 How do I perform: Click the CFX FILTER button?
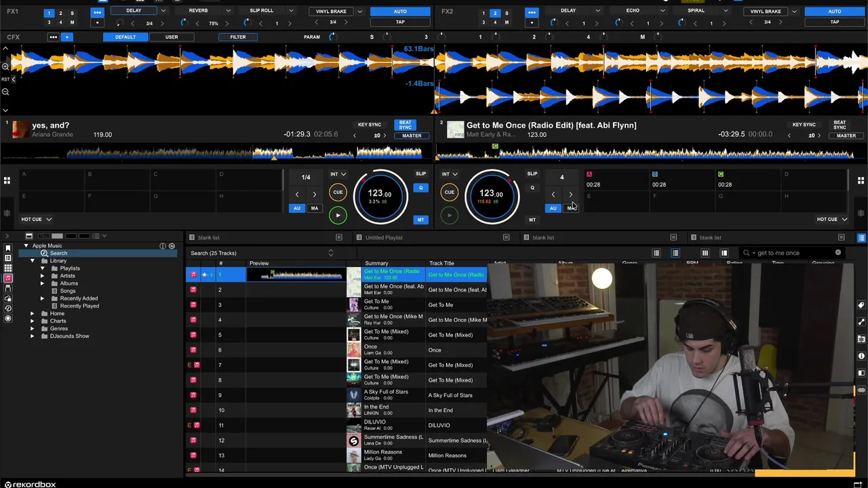coord(237,37)
